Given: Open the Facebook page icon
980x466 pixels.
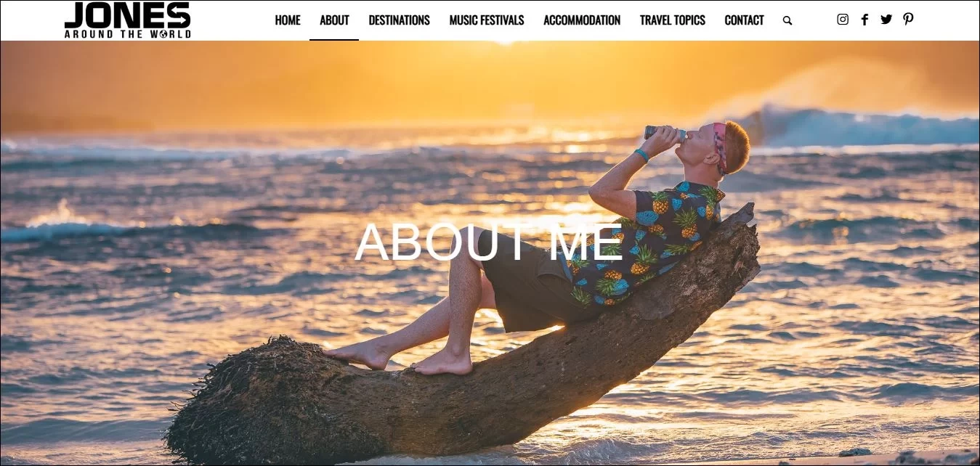Looking at the screenshot, I should (864, 20).
